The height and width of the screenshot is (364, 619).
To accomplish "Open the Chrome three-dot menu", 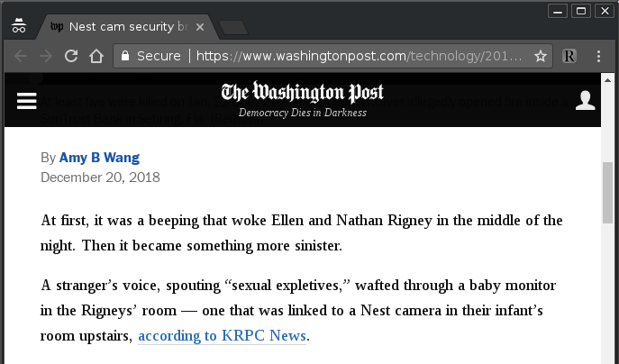I will pyautogui.click(x=599, y=56).
